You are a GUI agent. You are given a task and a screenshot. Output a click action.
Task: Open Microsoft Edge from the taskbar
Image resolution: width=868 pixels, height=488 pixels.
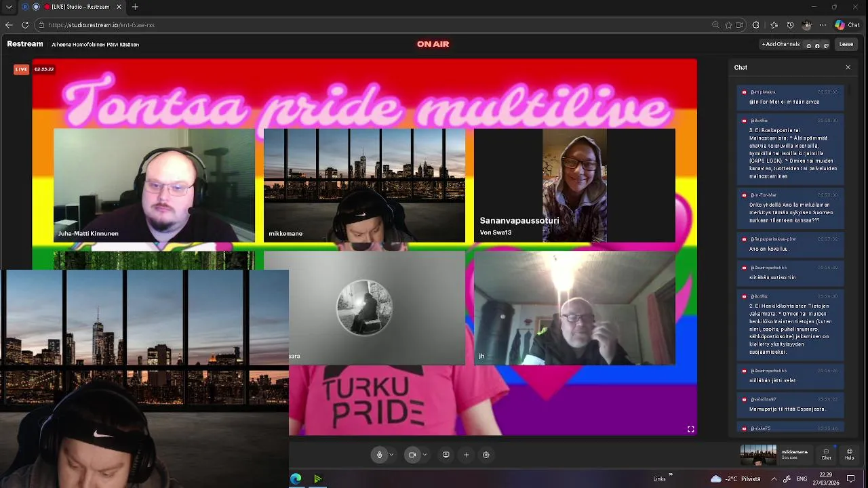(296, 479)
